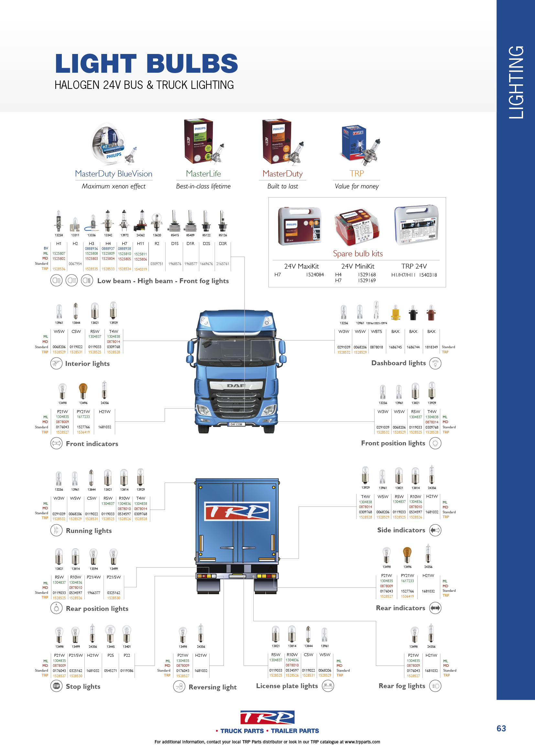The image size is (535, 756).
Task: Open the www.trpparts.com catalogue link
Action: (x=362, y=742)
